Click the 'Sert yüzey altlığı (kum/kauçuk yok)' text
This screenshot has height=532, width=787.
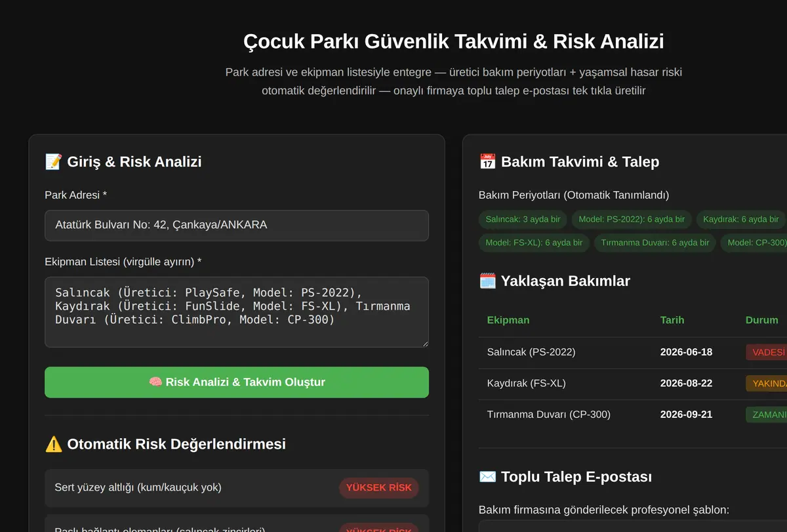(138, 487)
